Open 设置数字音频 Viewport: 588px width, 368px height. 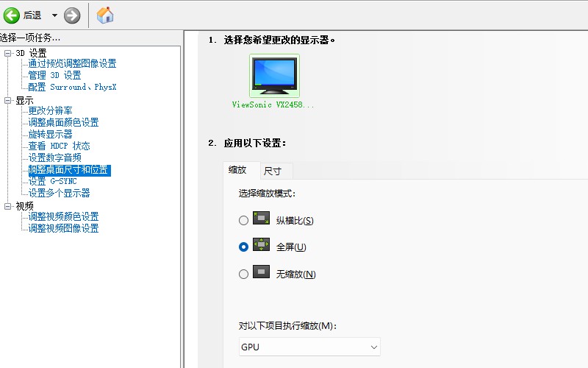(x=54, y=158)
